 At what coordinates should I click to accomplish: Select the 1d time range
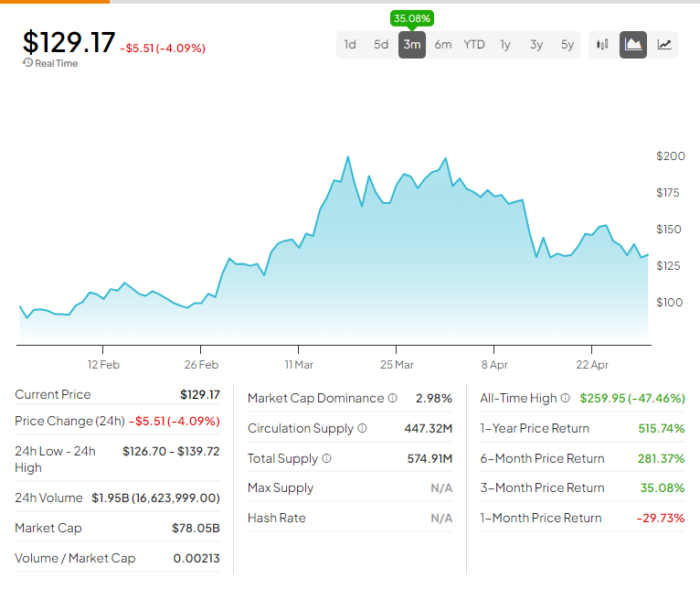tap(350, 44)
